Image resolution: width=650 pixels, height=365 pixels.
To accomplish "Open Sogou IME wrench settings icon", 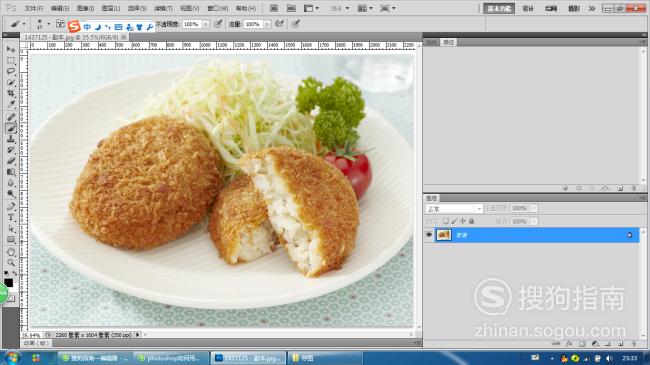I will coord(150,27).
